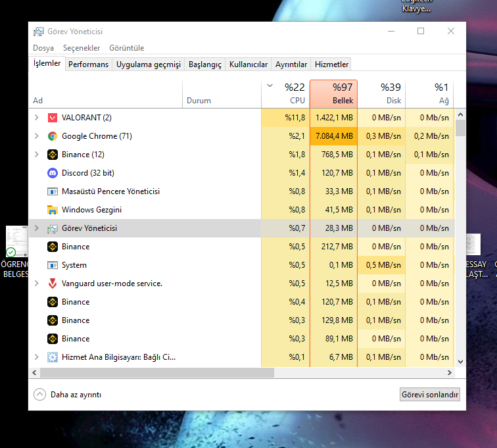Select the System row name
Screen dimensions: 497x448
(x=74, y=265)
